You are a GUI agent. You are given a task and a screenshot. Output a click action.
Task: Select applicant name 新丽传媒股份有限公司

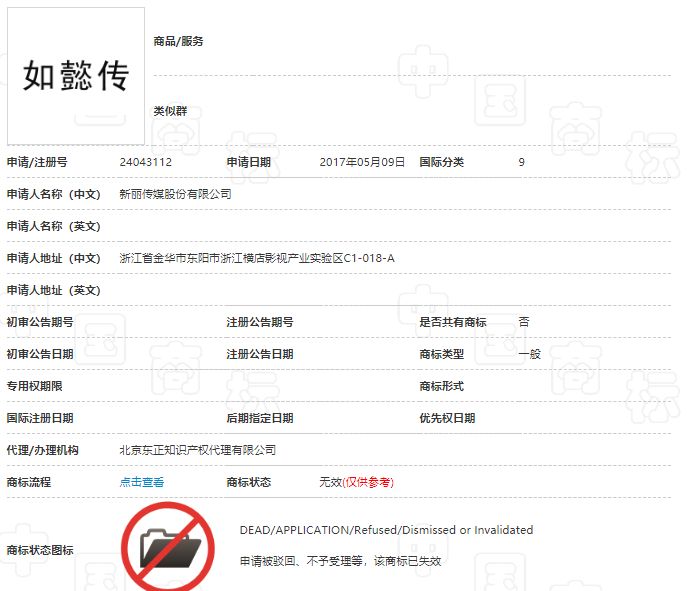point(175,194)
